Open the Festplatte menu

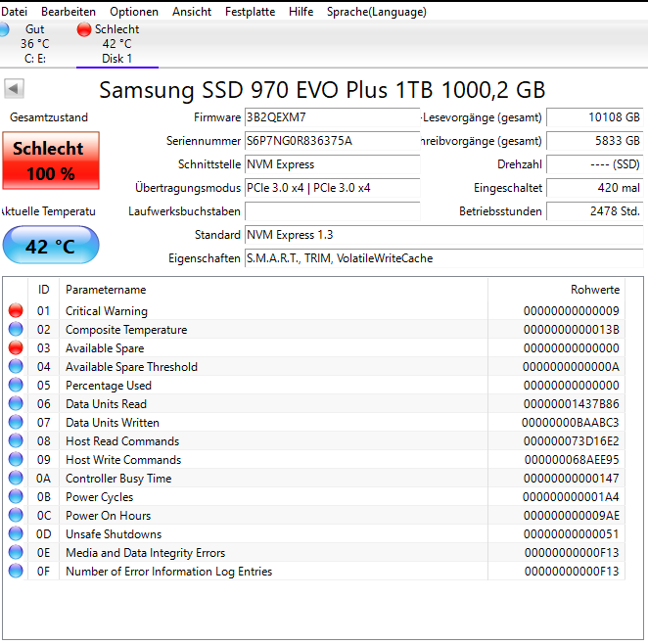[250, 12]
